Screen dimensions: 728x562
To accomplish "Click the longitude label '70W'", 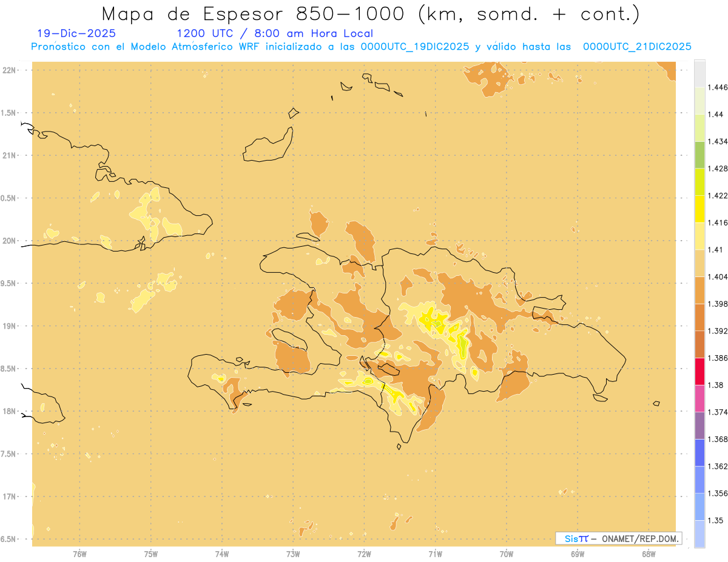I will [507, 554].
